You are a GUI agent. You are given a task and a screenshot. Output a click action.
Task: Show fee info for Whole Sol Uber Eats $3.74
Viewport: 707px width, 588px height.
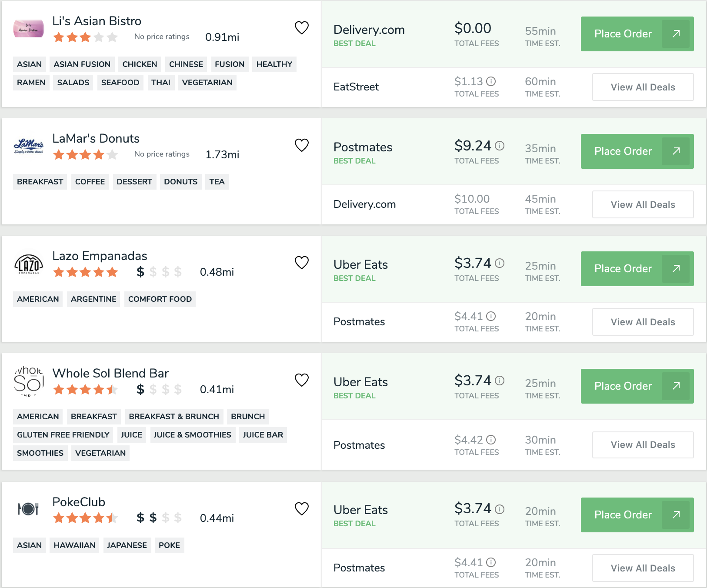(500, 381)
